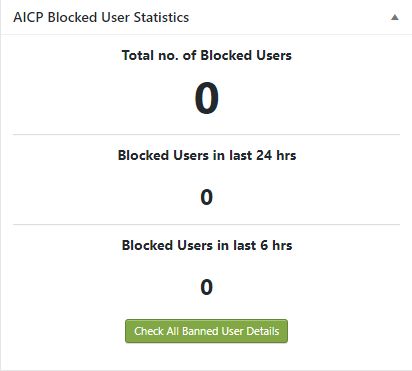
Task: Select the AICP Blocked User Statistics title
Action: 101,17
